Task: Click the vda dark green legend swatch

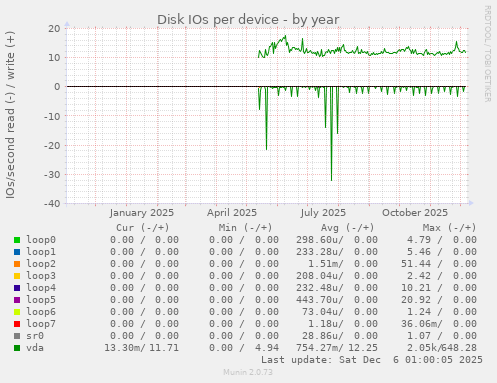Action: tap(17, 348)
